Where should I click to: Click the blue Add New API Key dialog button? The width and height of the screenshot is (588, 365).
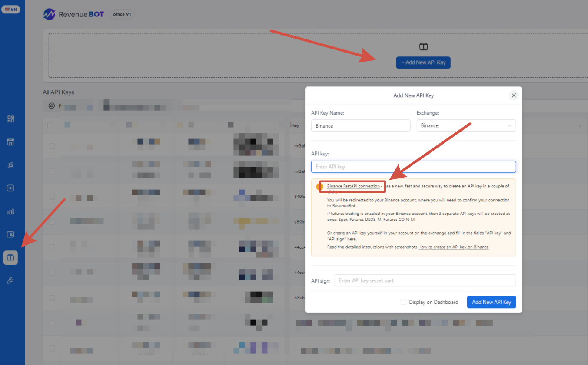point(492,302)
